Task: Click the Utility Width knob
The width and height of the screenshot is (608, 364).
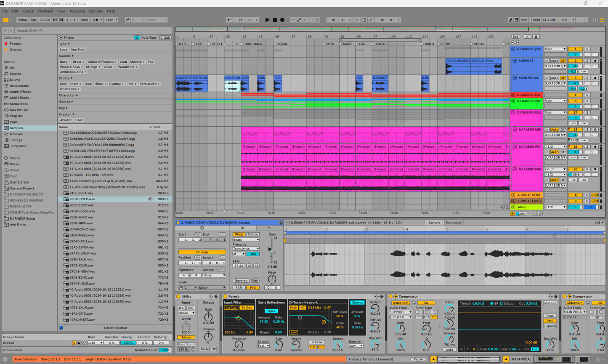Action: [x=186, y=327]
